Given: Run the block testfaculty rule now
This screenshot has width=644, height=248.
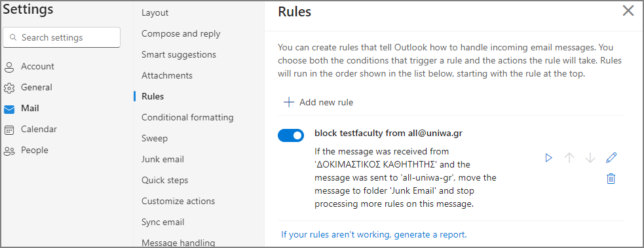Looking at the screenshot, I should (548, 158).
